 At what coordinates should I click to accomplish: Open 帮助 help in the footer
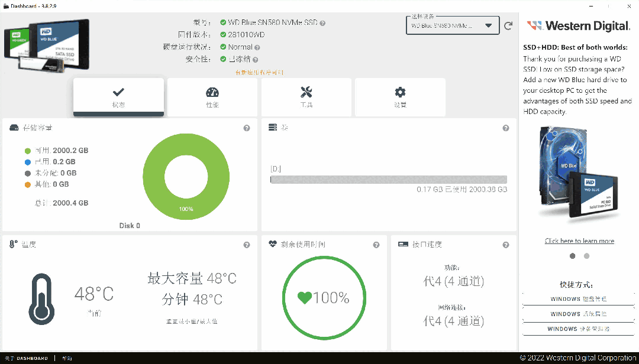tap(67, 358)
